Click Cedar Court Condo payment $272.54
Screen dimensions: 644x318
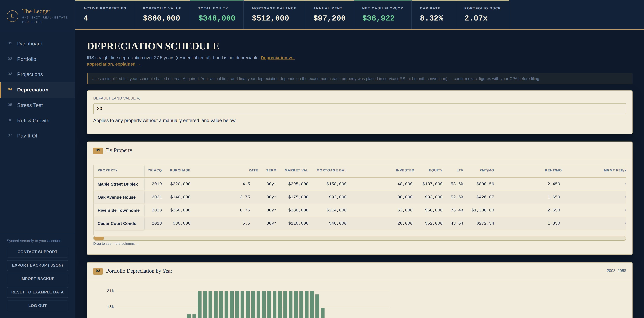(485, 223)
